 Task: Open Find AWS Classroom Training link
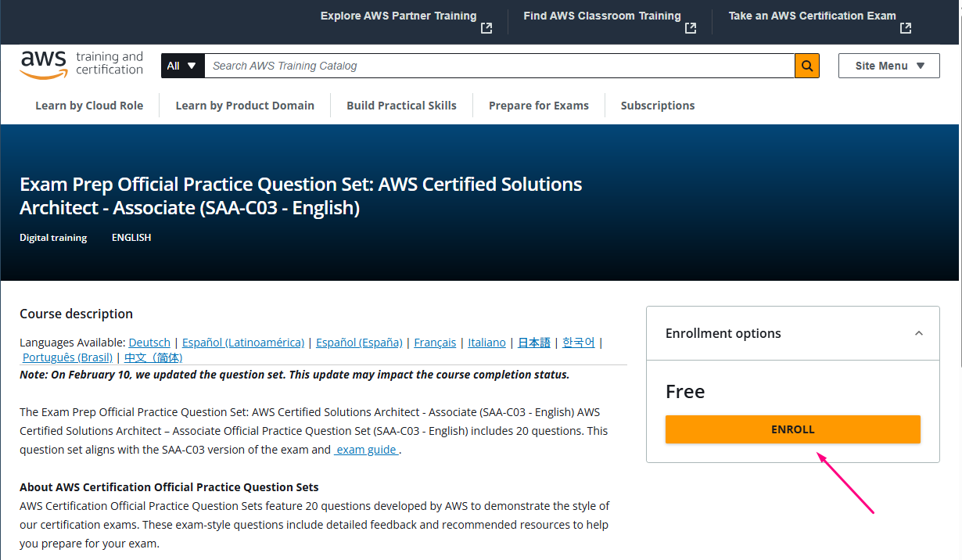click(610, 21)
